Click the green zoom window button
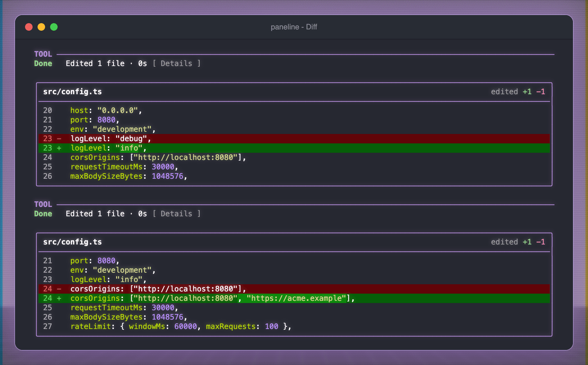Image resolution: width=588 pixels, height=365 pixels. (54, 27)
